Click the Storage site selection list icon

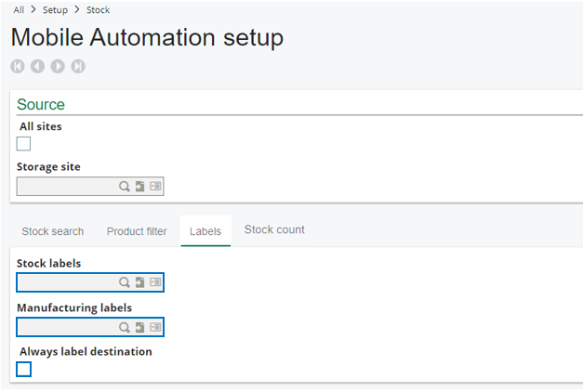tap(154, 187)
